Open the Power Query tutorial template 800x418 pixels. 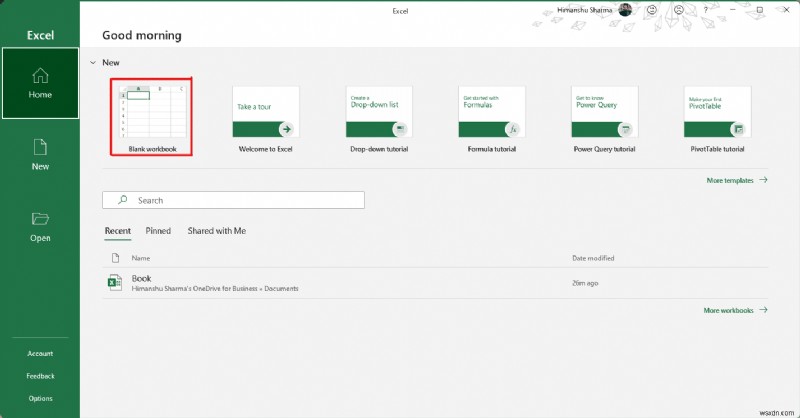point(605,119)
